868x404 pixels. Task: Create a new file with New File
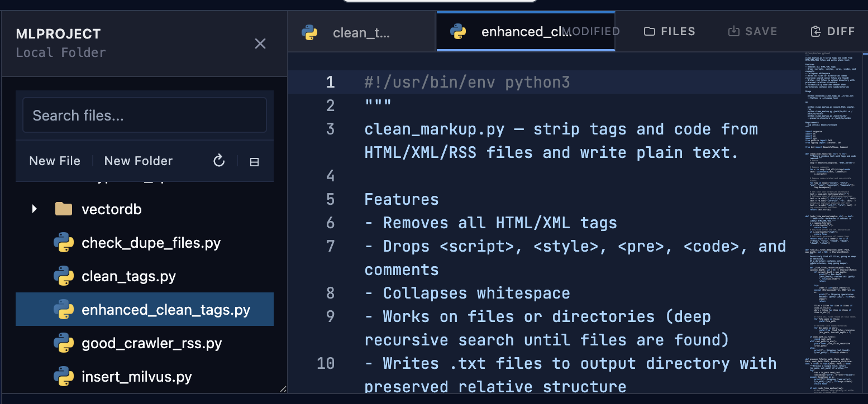(54, 161)
